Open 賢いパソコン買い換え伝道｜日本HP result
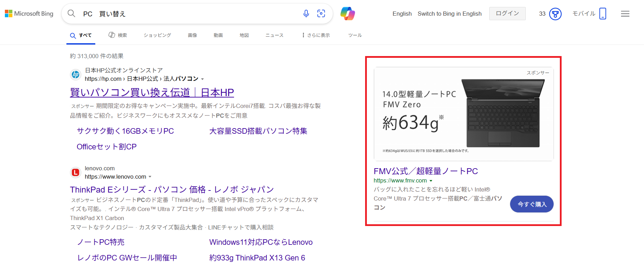Viewport: 644px width, 265px height. [x=152, y=92]
